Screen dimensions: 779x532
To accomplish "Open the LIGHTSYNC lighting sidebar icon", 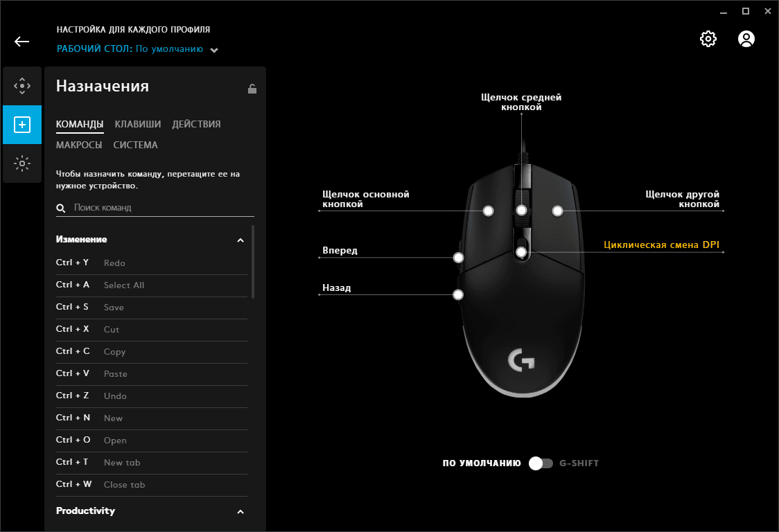I will (x=22, y=163).
